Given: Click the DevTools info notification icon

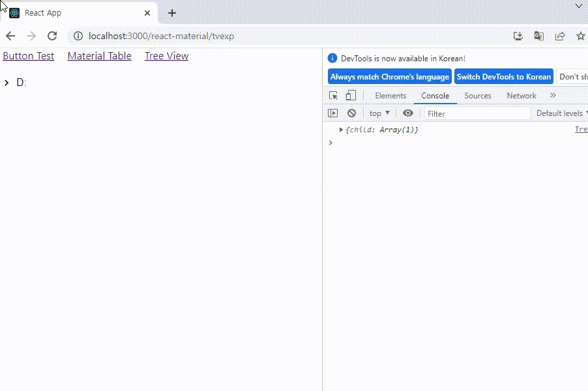Looking at the screenshot, I should pyautogui.click(x=332, y=58).
